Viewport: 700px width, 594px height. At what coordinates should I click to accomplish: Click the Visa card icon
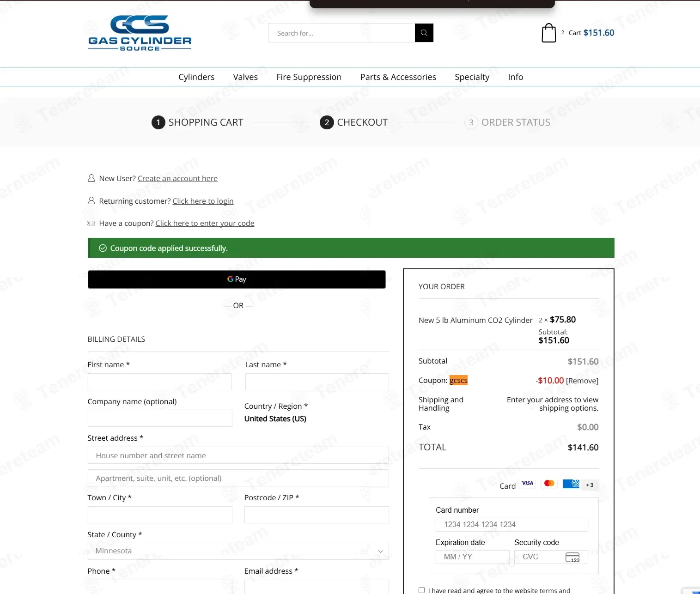(x=527, y=484)
